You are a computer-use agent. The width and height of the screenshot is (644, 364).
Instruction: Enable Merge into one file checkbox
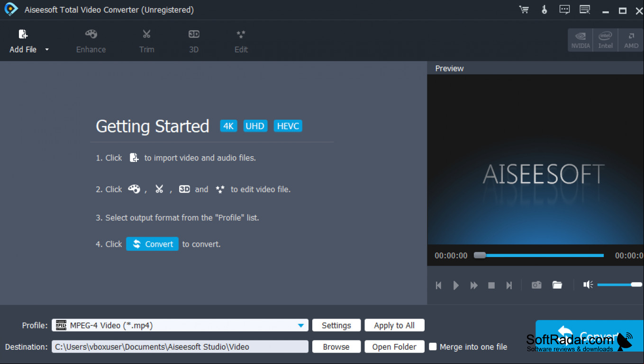[x=433, y=346]
